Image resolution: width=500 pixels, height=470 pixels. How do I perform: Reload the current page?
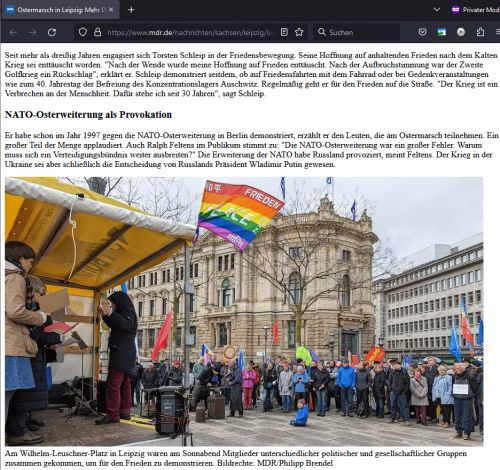point(52,32)
